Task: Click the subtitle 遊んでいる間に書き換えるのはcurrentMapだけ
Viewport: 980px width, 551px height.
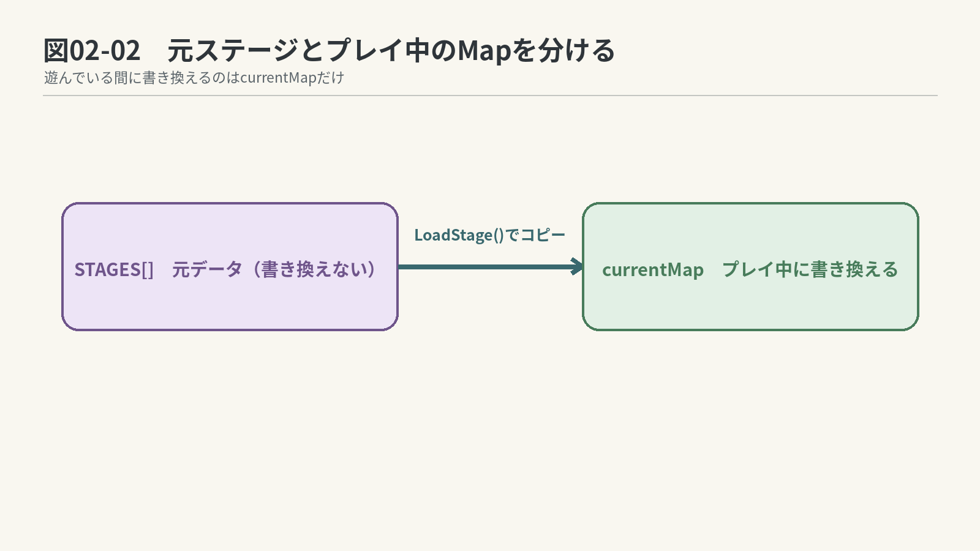Action: [194, 78]
